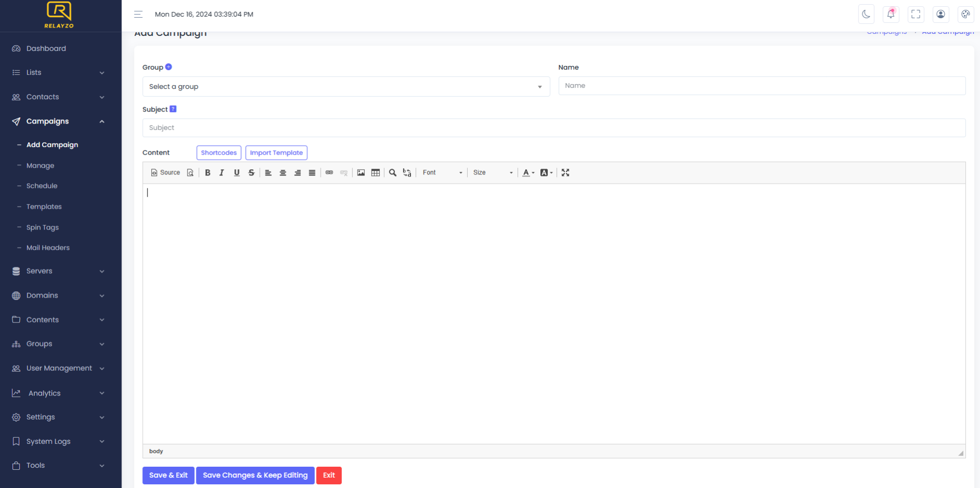Open background color picker
Image resolution: width=980 pixels, height=488 pixels.
(x=546, y=173)
